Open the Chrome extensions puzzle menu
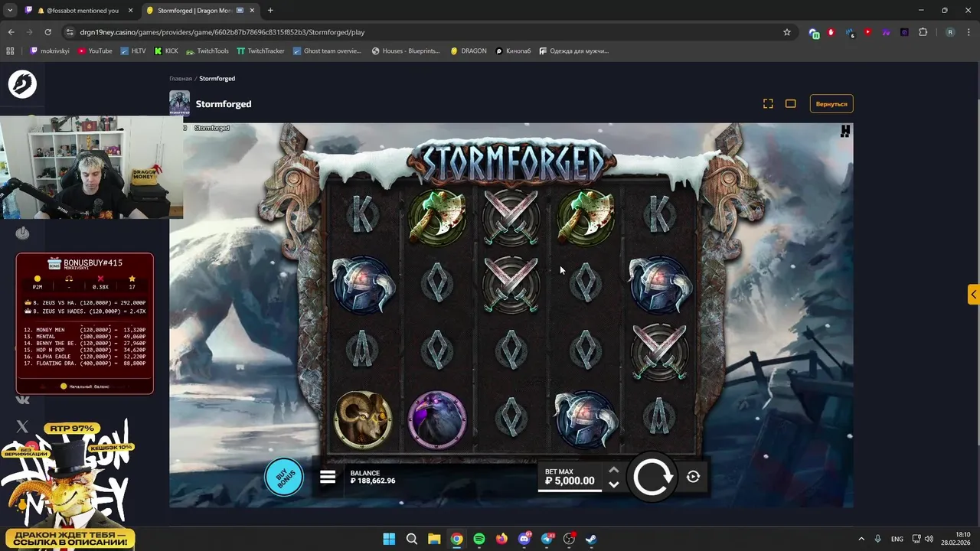Image resolution: width=980 pixels, height=551 pixels. (923, 32)
